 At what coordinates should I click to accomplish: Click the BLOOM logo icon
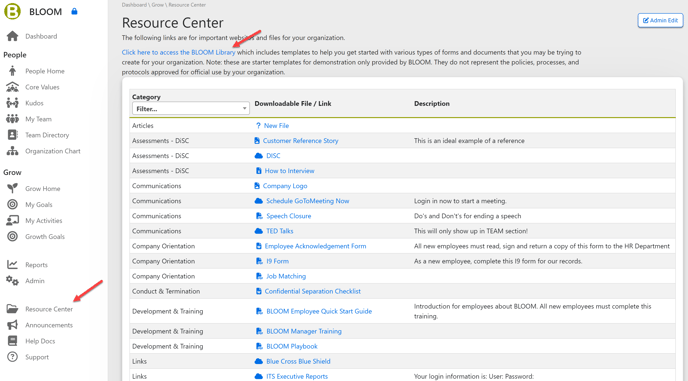[x=12, y=12]
